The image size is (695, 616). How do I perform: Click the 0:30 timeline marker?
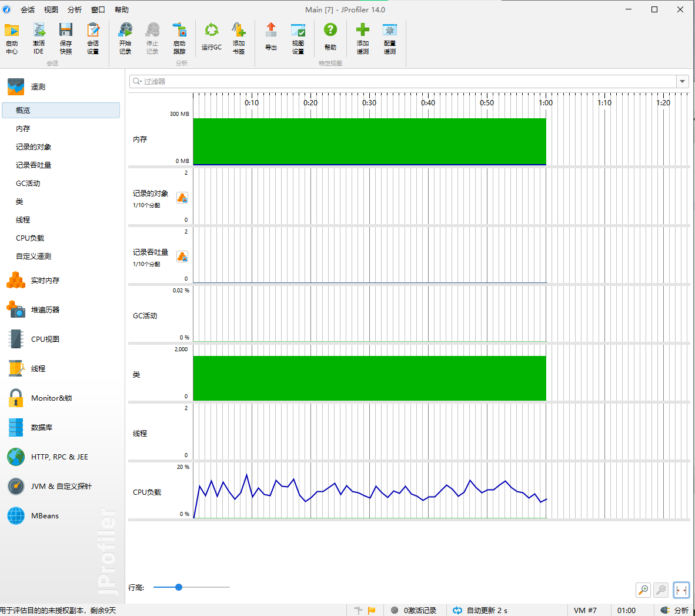tap(369, 103)
